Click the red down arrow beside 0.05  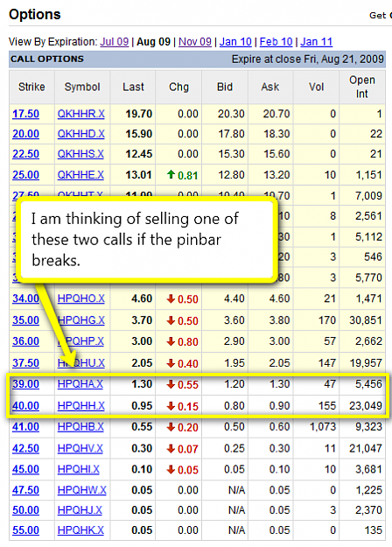click(x=171, y=470)
